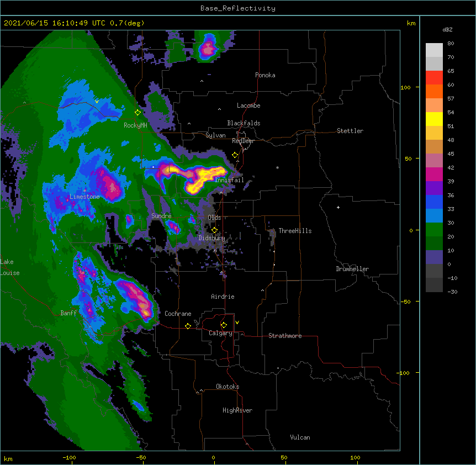Viewport: 476px width, 465px height.
Task: Click the Blackfalds city label
Action: (244, 123)
